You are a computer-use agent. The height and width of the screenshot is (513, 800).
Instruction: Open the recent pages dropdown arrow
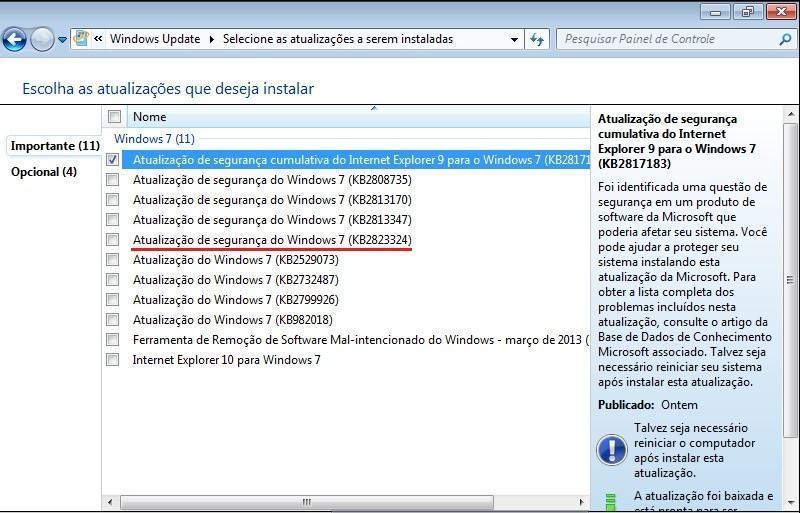click(62, 39)
